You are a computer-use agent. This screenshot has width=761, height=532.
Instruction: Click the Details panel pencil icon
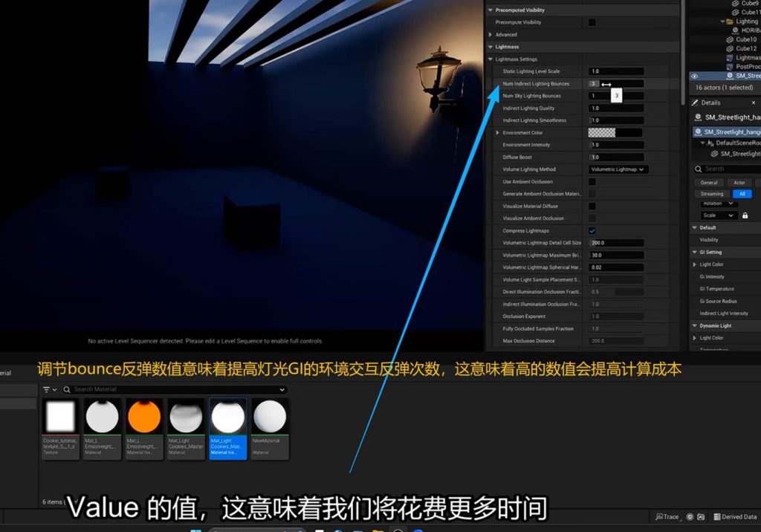(x=696, y=103)
